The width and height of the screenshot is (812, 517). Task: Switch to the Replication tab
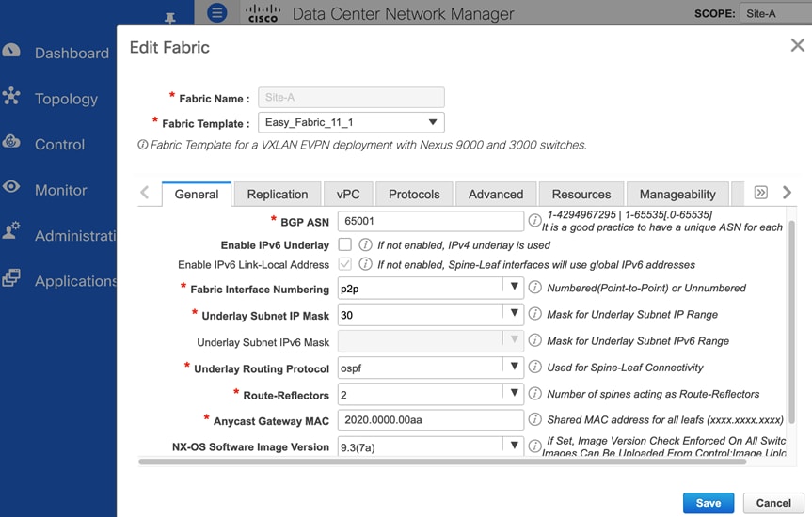click(278, 194)
